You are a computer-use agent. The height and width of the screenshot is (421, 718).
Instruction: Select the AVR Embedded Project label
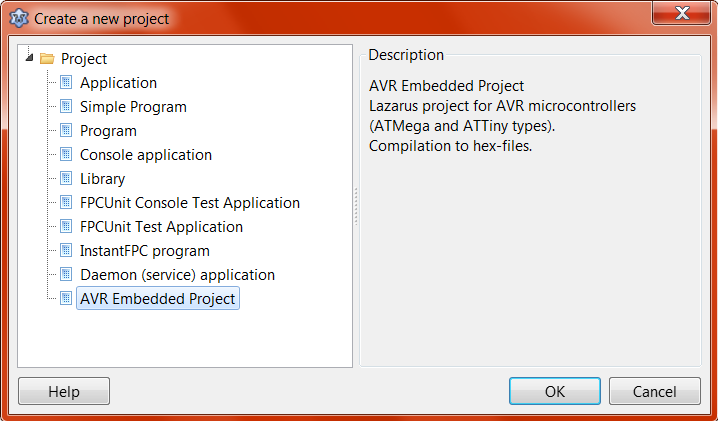pos(157,299)
